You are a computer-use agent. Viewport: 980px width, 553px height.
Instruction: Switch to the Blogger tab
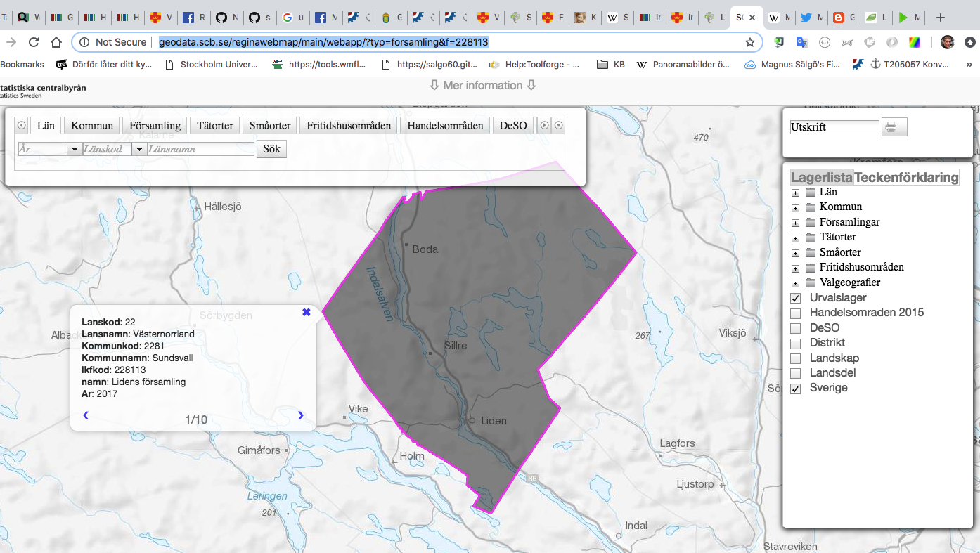pos(844,18)
